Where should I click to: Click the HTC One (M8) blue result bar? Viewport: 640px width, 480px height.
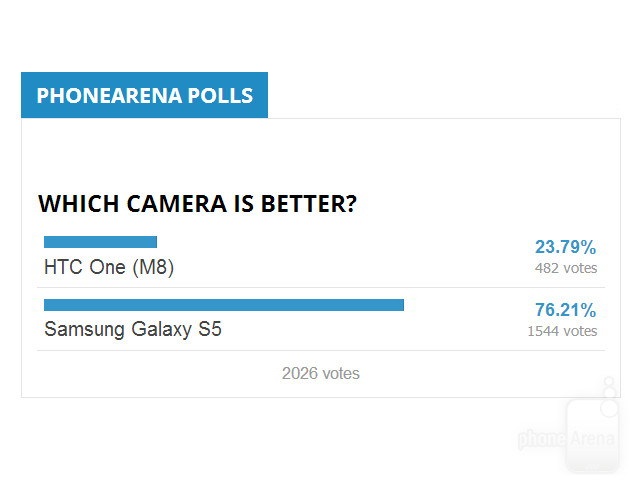pyautogui.click(x=100, y=242)
